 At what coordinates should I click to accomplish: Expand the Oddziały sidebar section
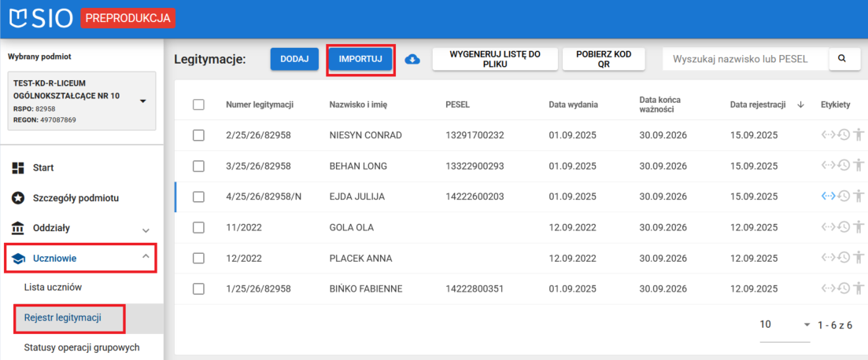click(146, 229)
